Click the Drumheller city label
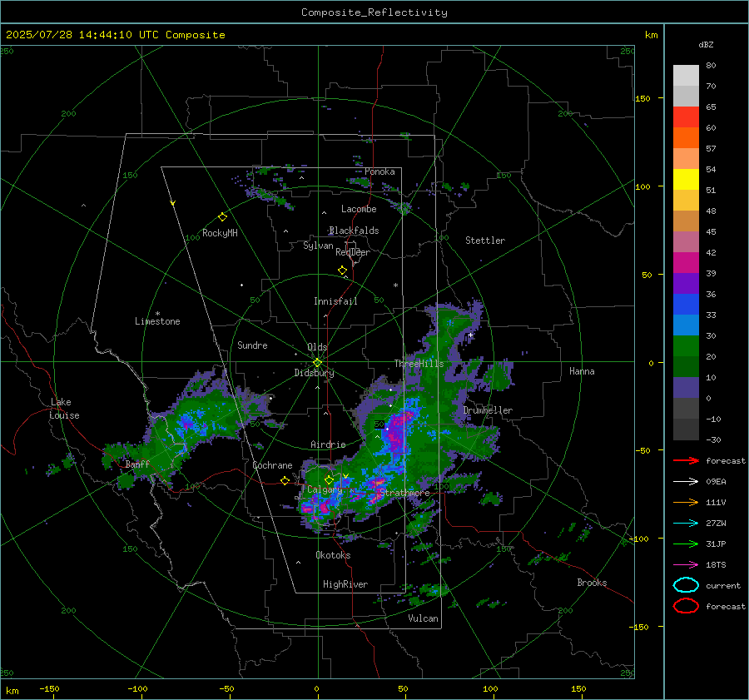This screenshot has height=700, width=749. [488, 410]
